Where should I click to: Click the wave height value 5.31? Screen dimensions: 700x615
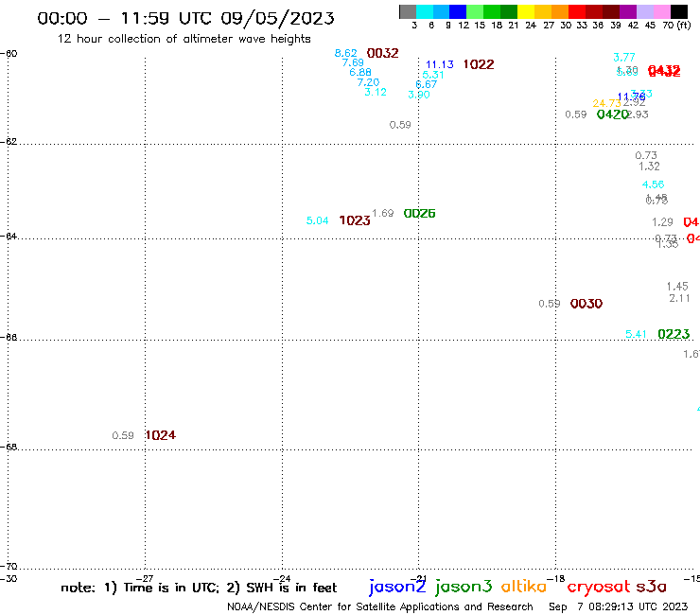433,75
